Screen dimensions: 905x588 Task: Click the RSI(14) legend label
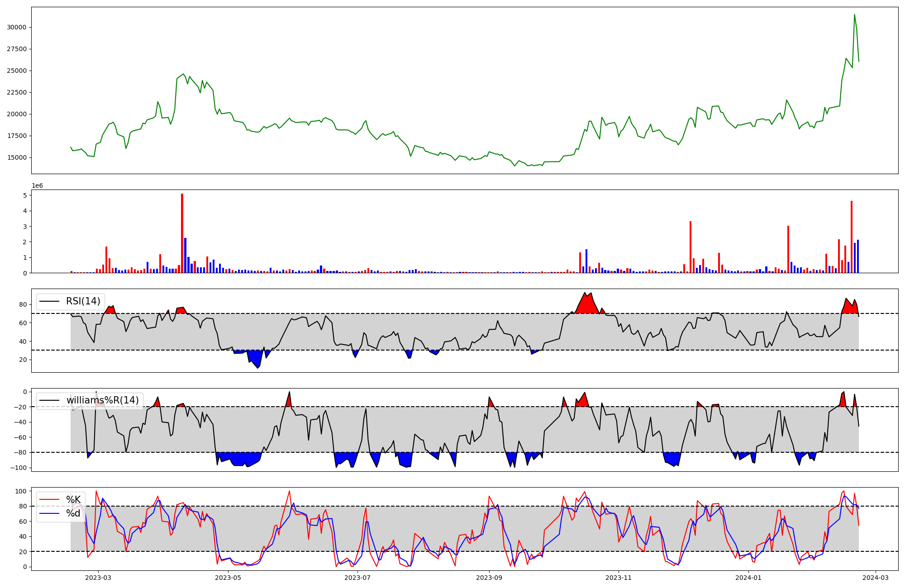tap(83, 301)
